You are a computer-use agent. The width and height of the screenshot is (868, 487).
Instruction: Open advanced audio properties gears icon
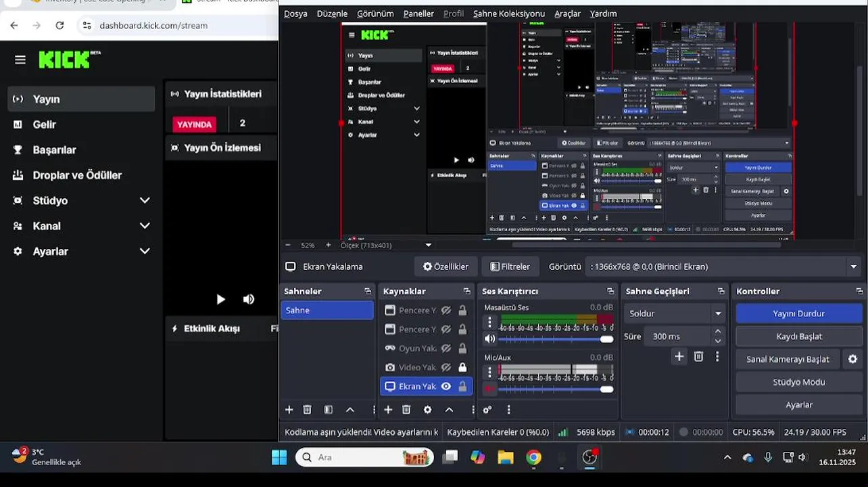[x=487, y=410]
